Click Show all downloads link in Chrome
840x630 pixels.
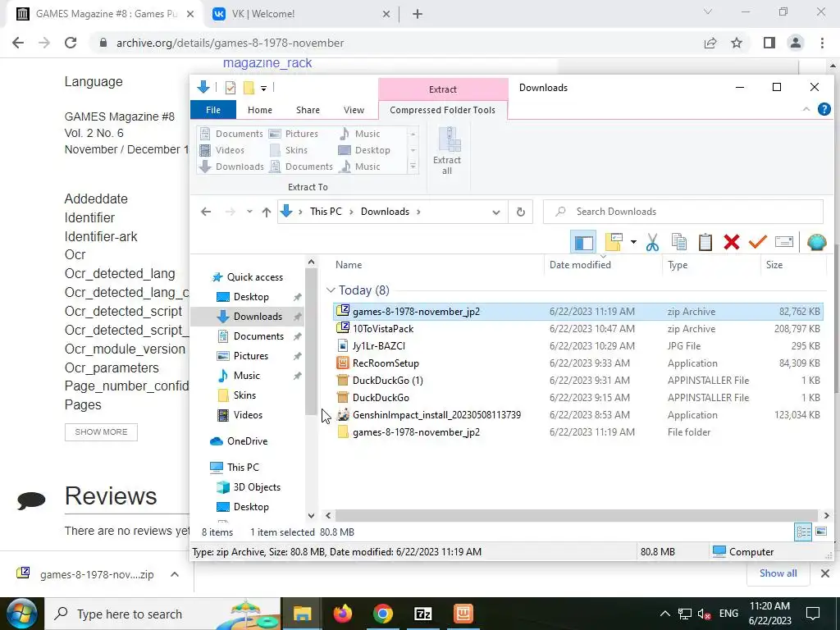[x=778, y=573]
